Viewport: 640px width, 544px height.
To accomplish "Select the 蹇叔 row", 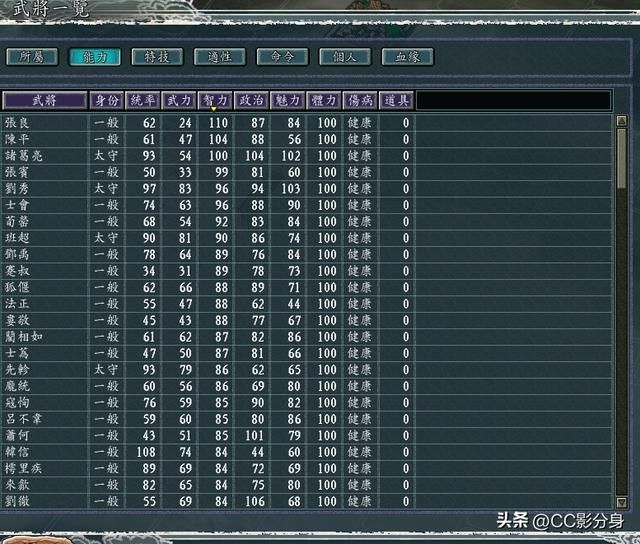I will coord(306,271).
